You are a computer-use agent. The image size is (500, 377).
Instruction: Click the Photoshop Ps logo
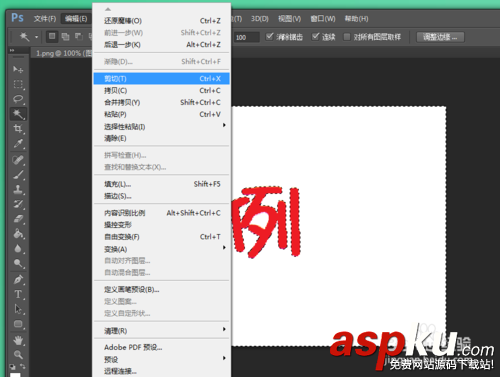17,17
